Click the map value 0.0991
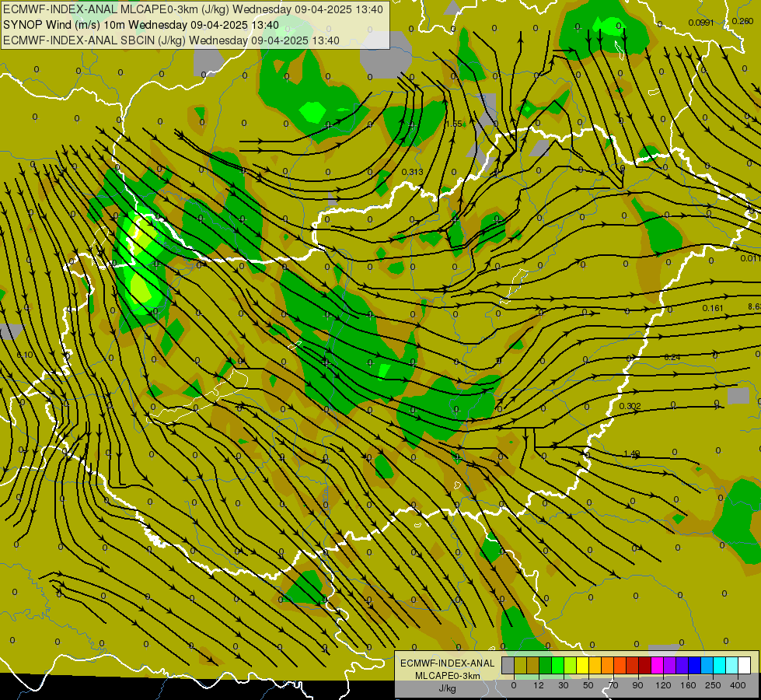Image resolution: width=761 pixels, height=700 pixels. pyautogui.click(x=701, y=23)
